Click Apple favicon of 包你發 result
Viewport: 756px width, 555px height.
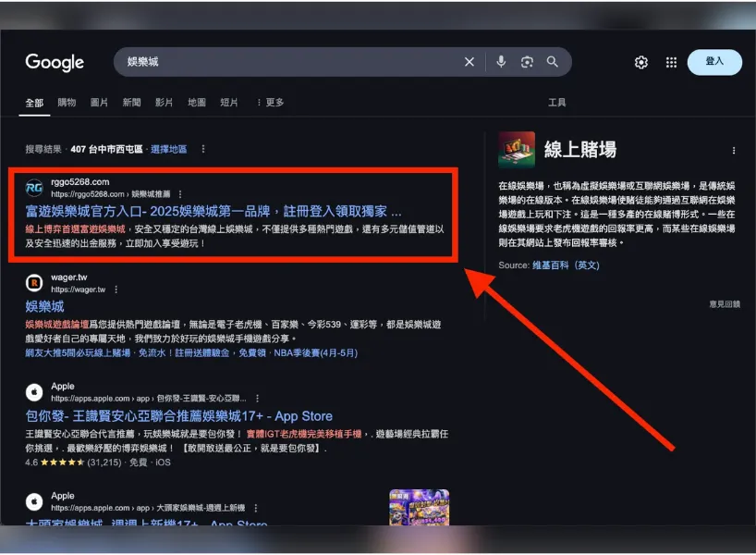coord(34,392)
